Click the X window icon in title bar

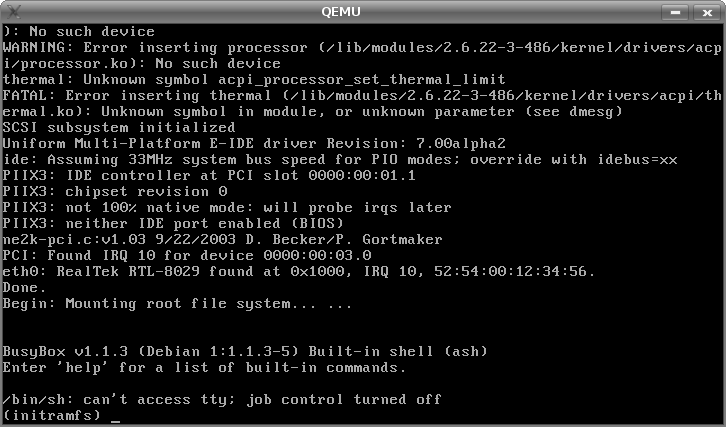(14, 12)
